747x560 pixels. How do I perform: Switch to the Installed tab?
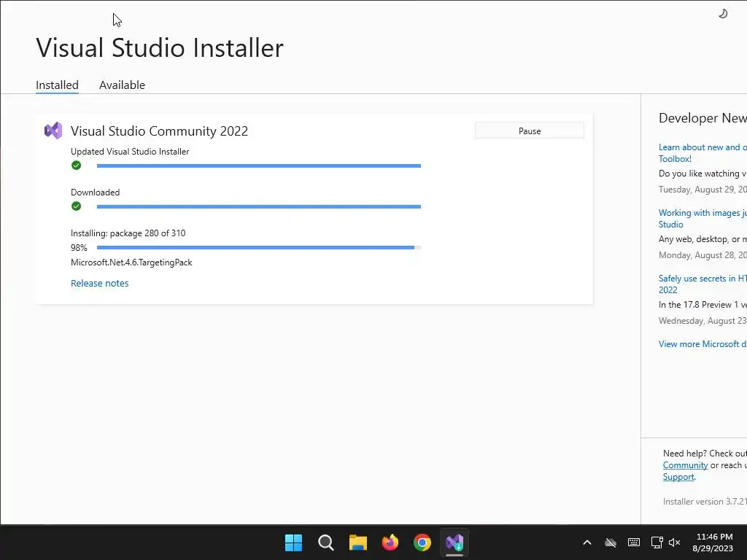coord(57,85)
